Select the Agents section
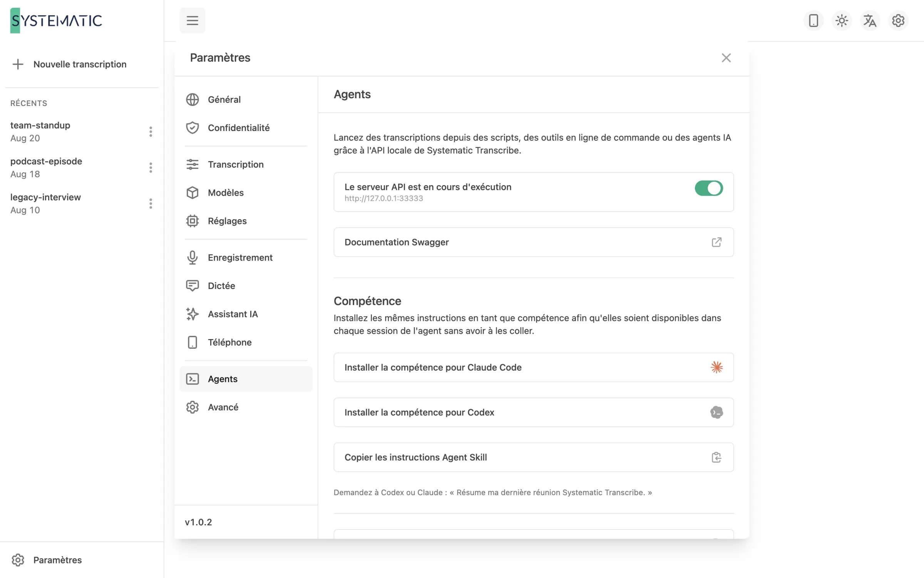 pos(246,379)
